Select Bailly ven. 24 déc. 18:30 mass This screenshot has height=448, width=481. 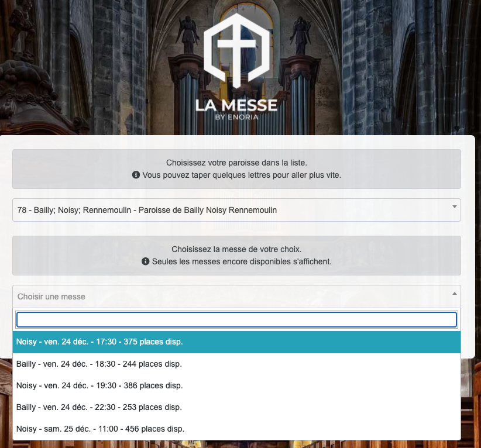pos(236,364)
